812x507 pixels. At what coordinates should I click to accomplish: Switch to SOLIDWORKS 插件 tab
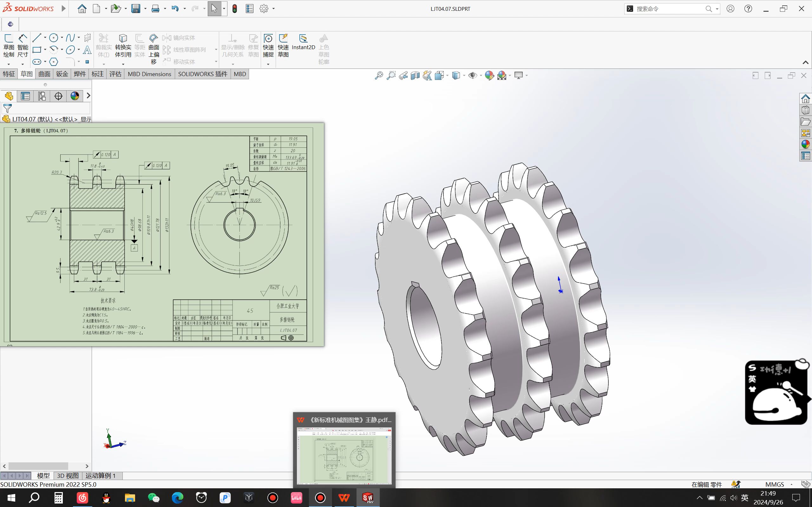click(x=203, y=74)
